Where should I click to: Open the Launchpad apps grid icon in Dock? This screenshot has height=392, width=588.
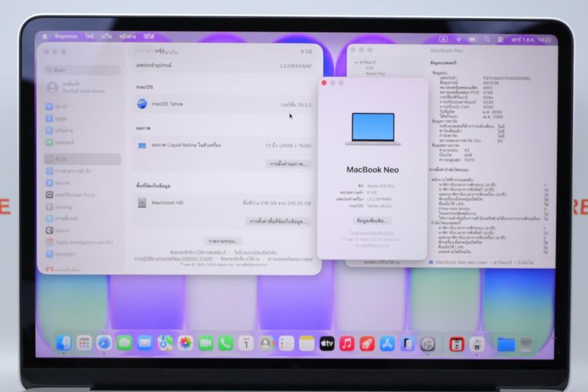coord(84,343)
